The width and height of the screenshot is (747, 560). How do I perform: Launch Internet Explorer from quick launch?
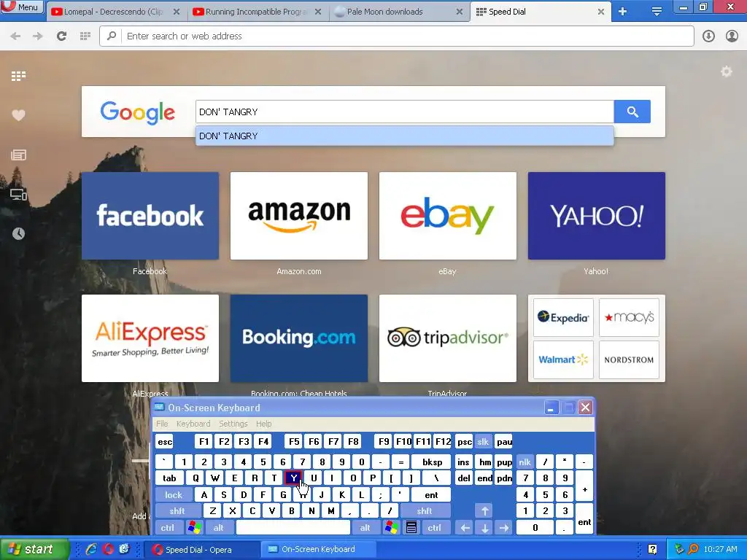91,550
